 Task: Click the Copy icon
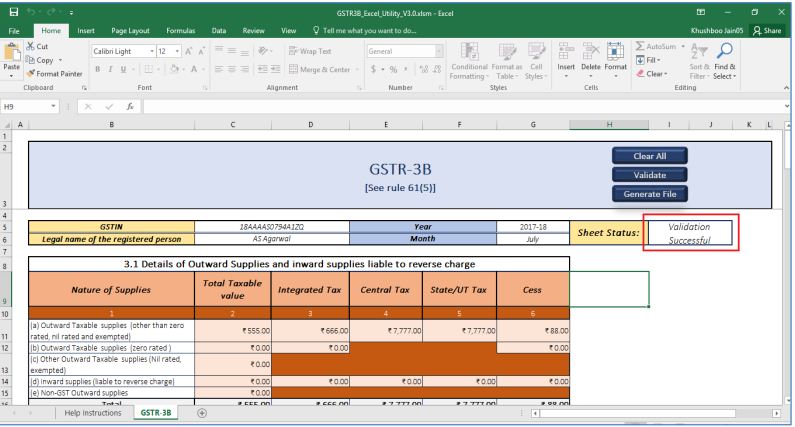30,60
